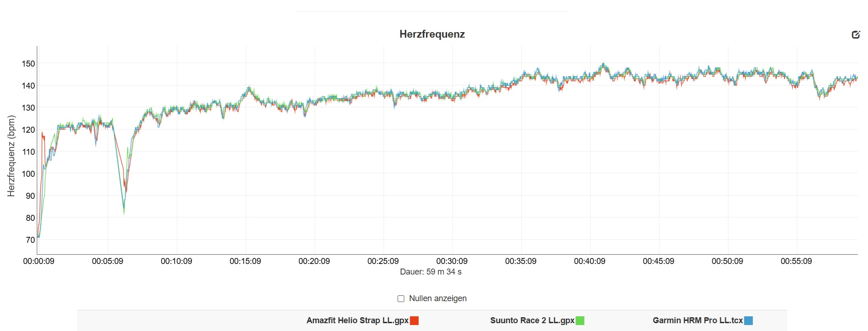Click the '00:45:09' time axis label

click(x=658, y=261)
